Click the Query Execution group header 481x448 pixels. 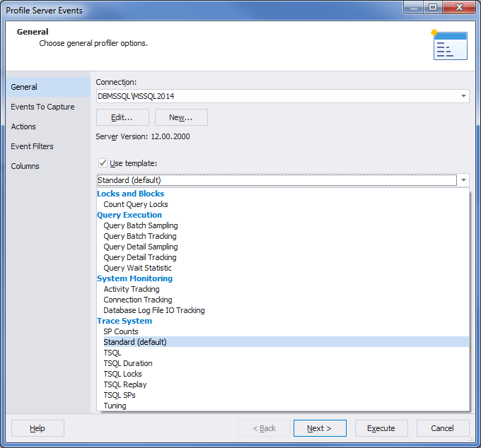coord(129,215)
